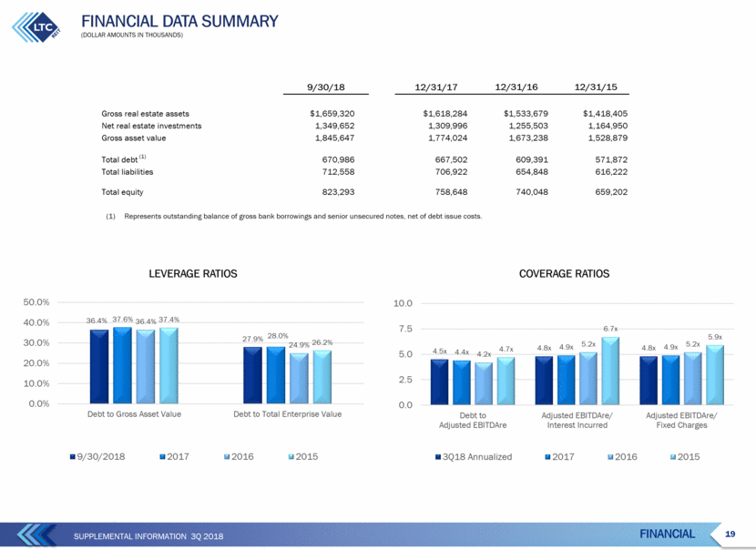Screen dimensions: 756x550
Task: Click the $1,418,405 value
Action: click(606, 114)
